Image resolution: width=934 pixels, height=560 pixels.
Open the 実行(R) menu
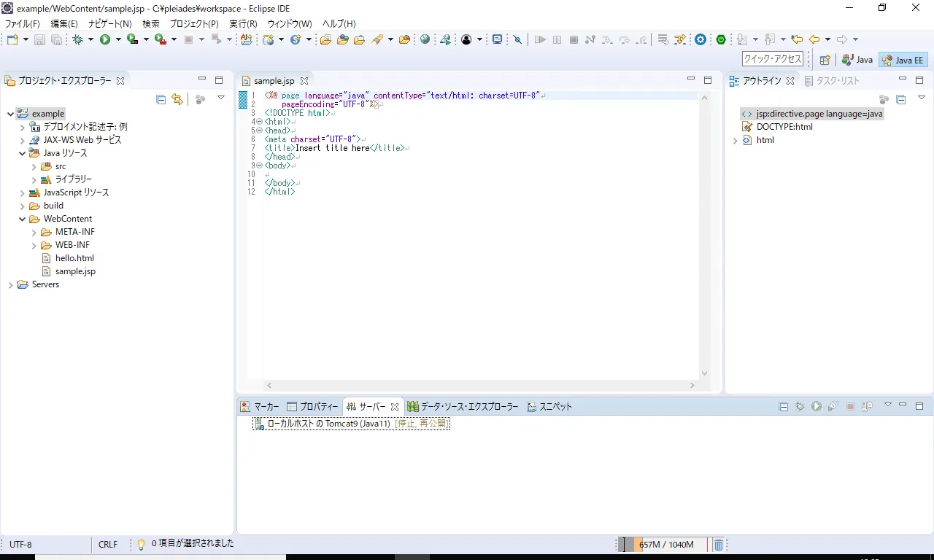click(243, 23)
